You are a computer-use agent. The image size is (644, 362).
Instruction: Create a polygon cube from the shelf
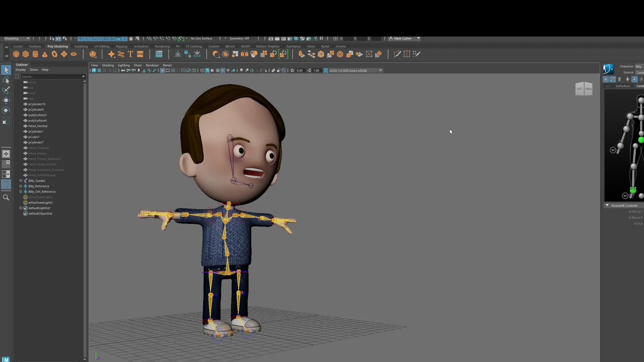coord(26,54)
